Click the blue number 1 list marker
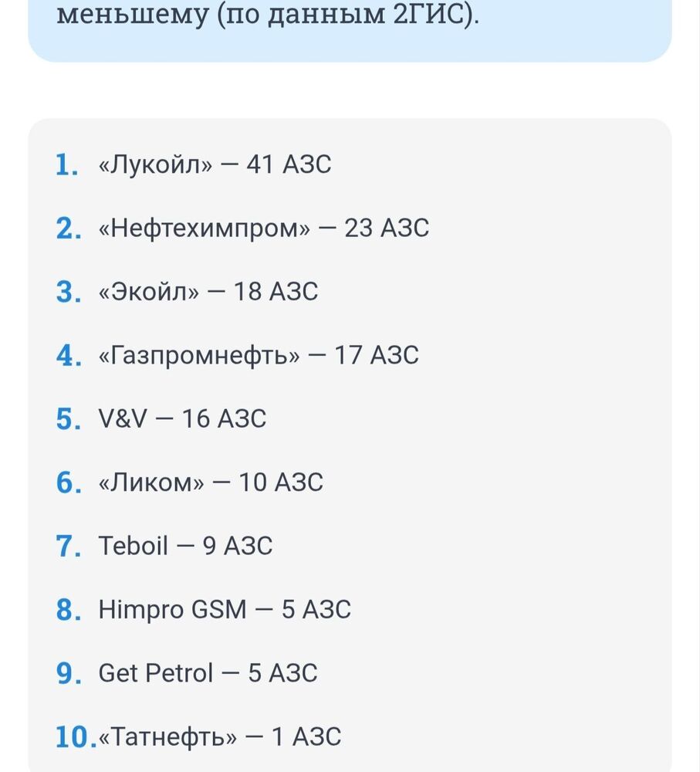This screenshot has width=700, height=772. [67, 165]
